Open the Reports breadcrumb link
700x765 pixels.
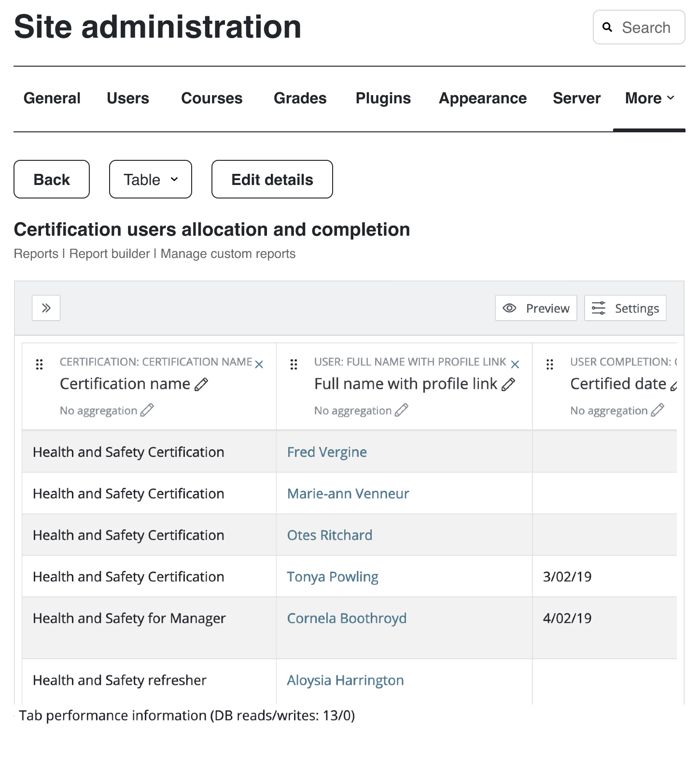[x=36, y=254]
